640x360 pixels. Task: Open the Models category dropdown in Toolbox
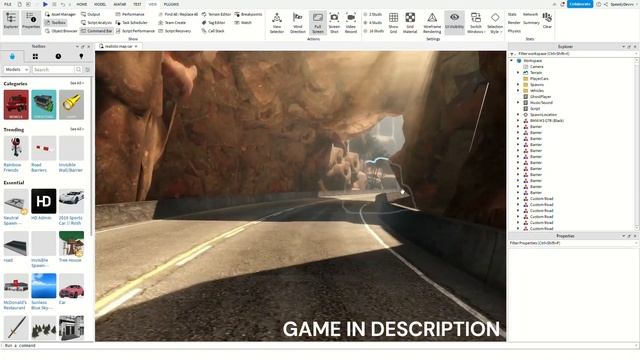(x=16, y=69)
